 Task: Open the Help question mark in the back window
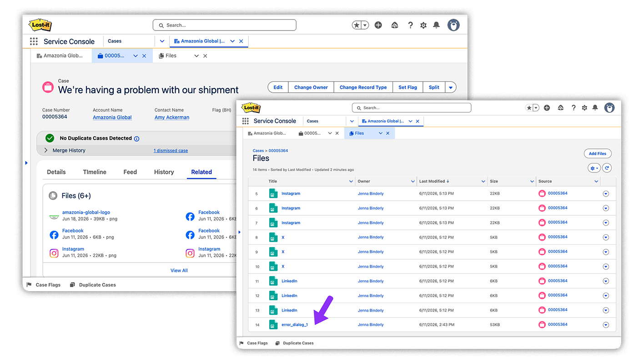coord(410,25)
